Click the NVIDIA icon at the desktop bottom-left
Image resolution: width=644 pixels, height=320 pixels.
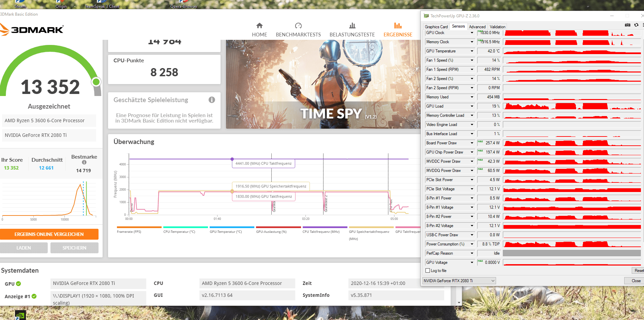pos(20,315)
